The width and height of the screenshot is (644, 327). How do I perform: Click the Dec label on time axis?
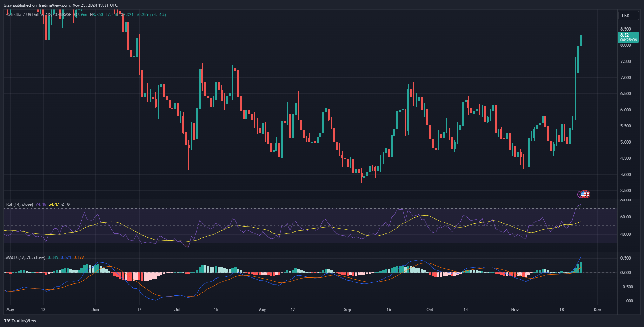[597, 310]
